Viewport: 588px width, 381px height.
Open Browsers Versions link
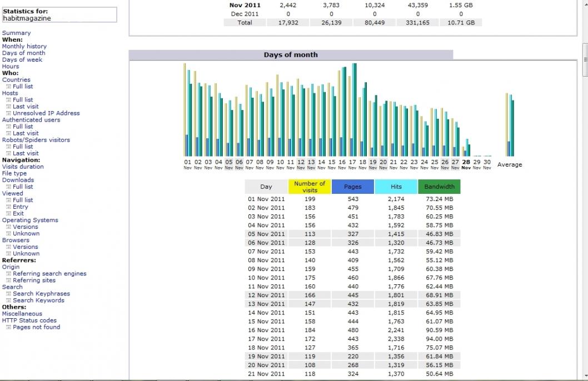tap(26, 247)
